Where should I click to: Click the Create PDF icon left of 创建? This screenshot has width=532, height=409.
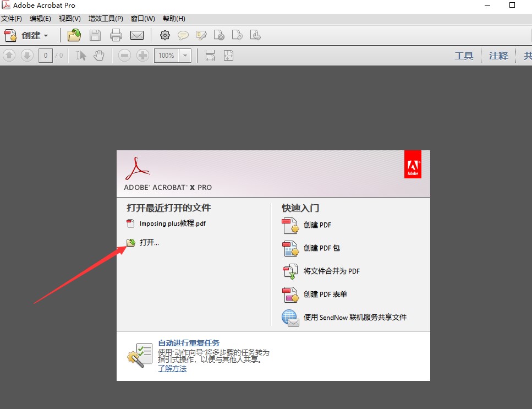click(10, 35)
